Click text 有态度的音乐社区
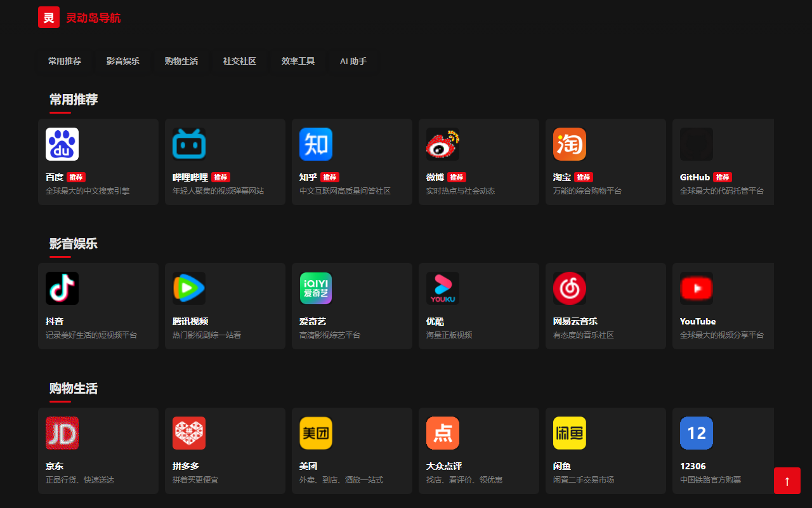The height and width of the screenshot is (508, 812). [x=584, y=335]
